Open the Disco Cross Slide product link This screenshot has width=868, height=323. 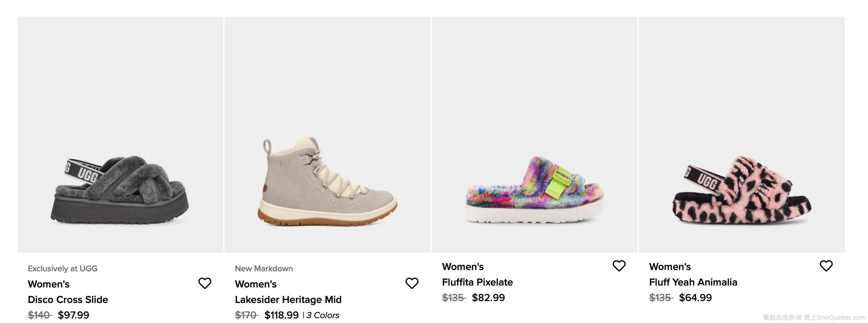tap(68, 299)
